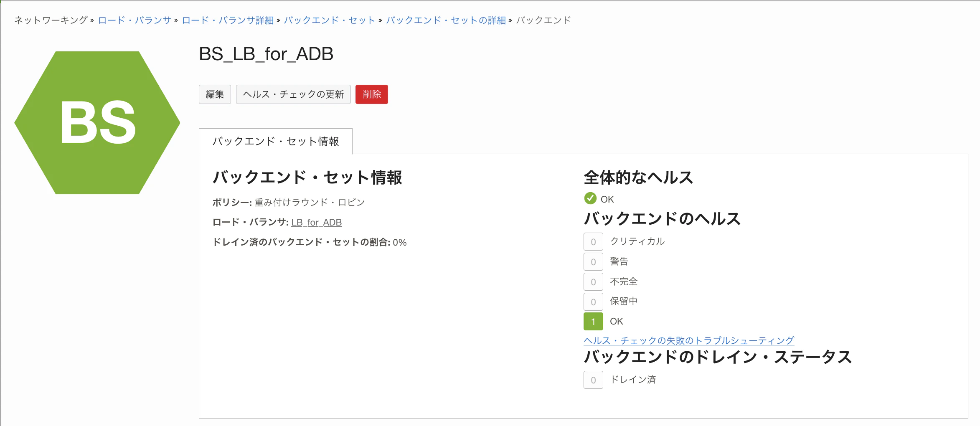Click the 保留中 label text
The width and height of the screenshot is (980, 426).
[x=624, y=301]
